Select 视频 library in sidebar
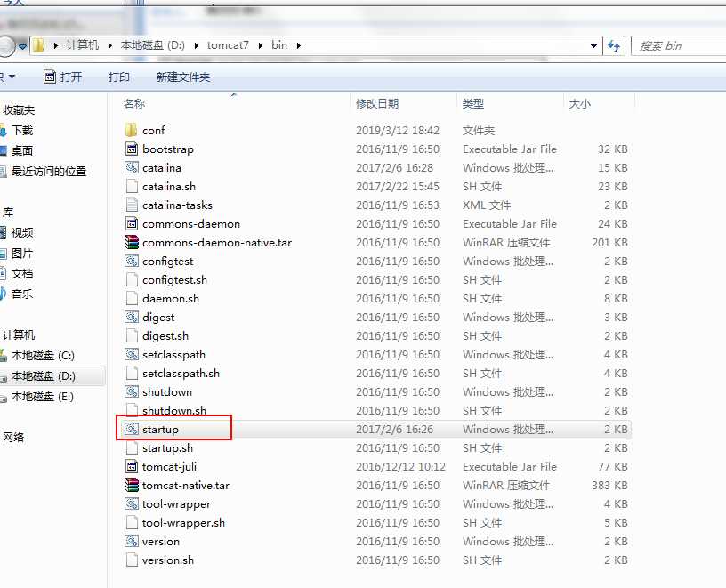 [22, 232]
